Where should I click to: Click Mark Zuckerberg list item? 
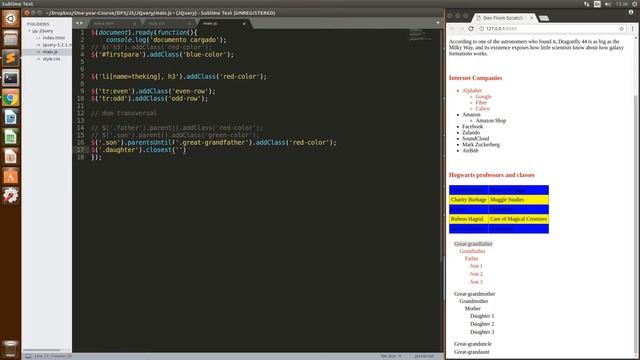pos(481,144)
